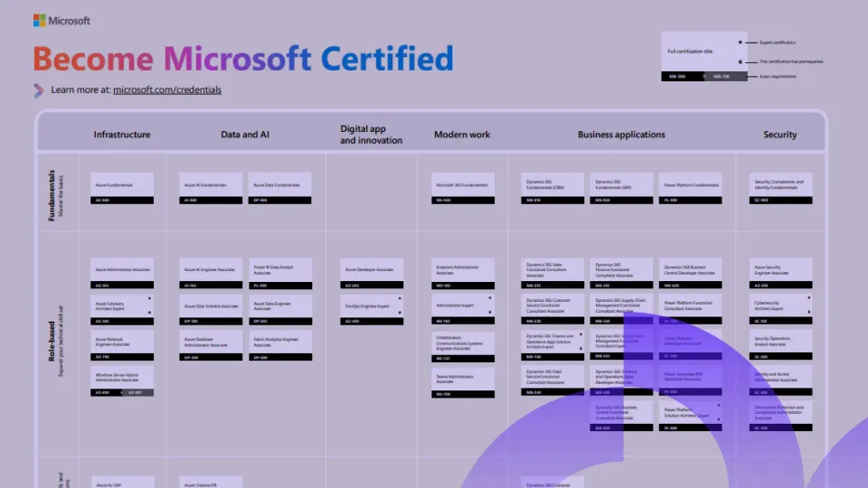Click the star on Azure Solutions Architect Expert
This screenshot has height=488, width=868.
[149, 299]
